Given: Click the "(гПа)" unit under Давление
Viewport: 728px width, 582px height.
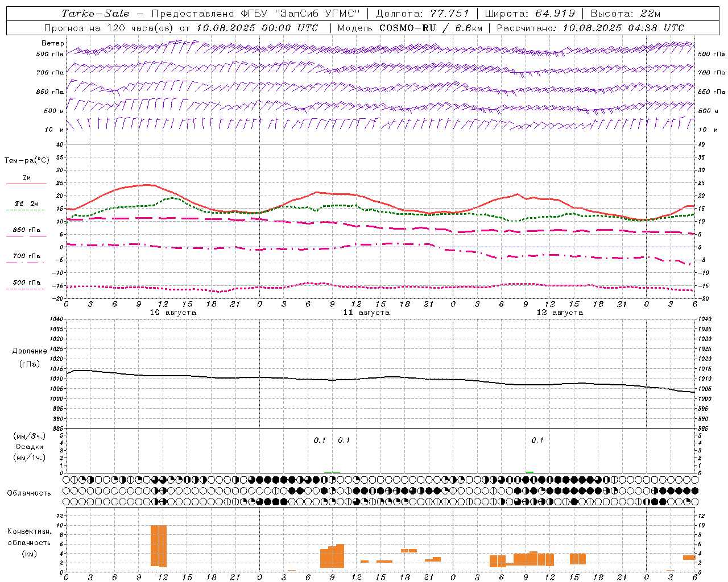Looking at the screenshot, I should coord(30,364).
